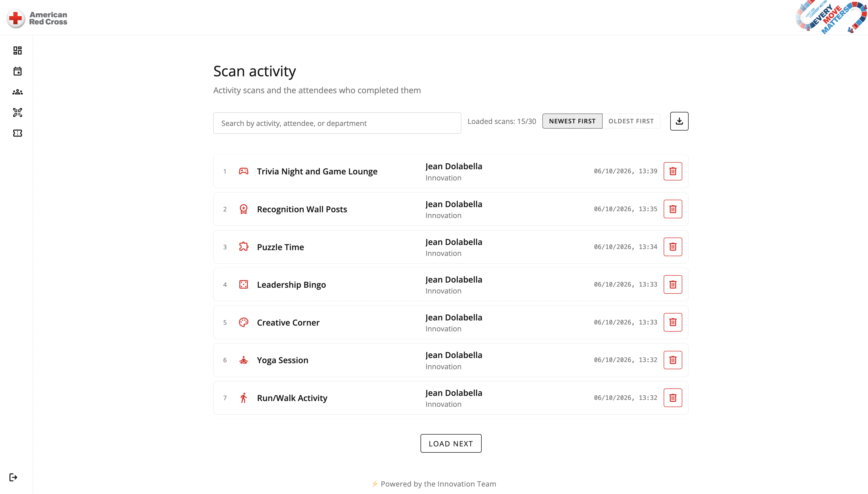868x494 pixels.
Task: Click Jean Dolabella in Puzzle Time row
Action: point(454,242)
